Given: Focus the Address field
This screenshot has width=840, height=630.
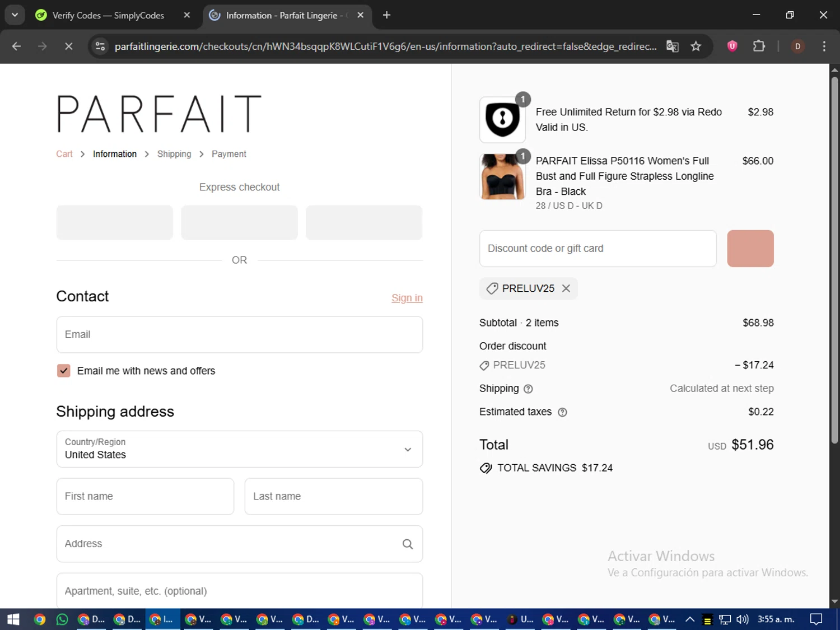Looking at the screenshot, I should (240, 544).
